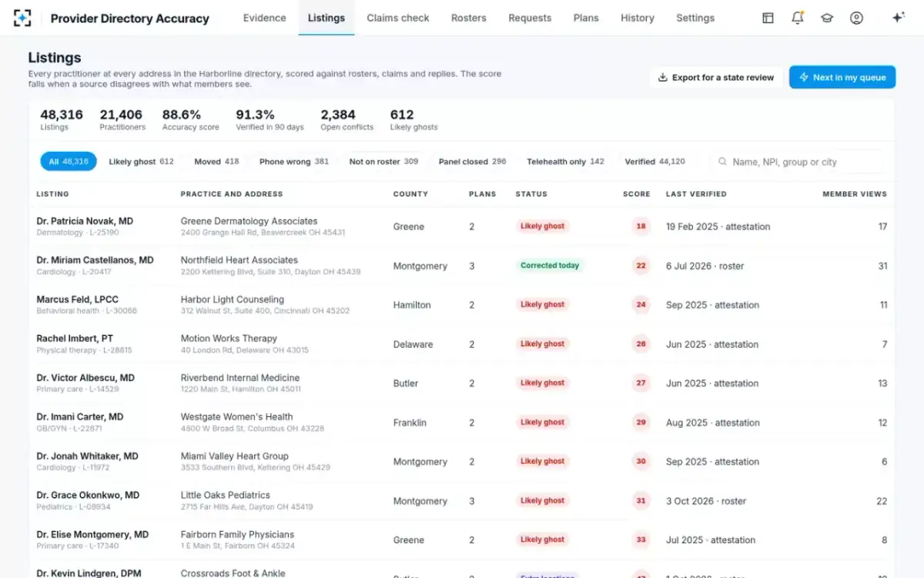Open the Claims check tab
The width and height of the screenshot is (924, 578).
[398, 18]
